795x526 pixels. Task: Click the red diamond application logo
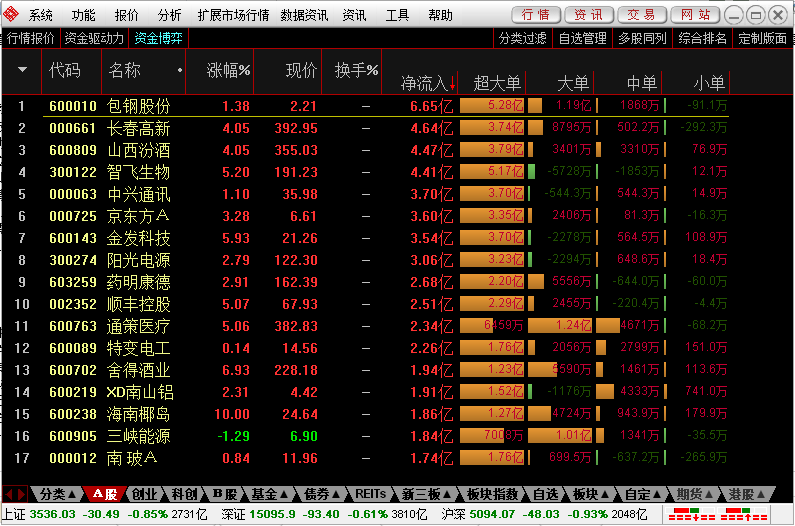[11, 15]
